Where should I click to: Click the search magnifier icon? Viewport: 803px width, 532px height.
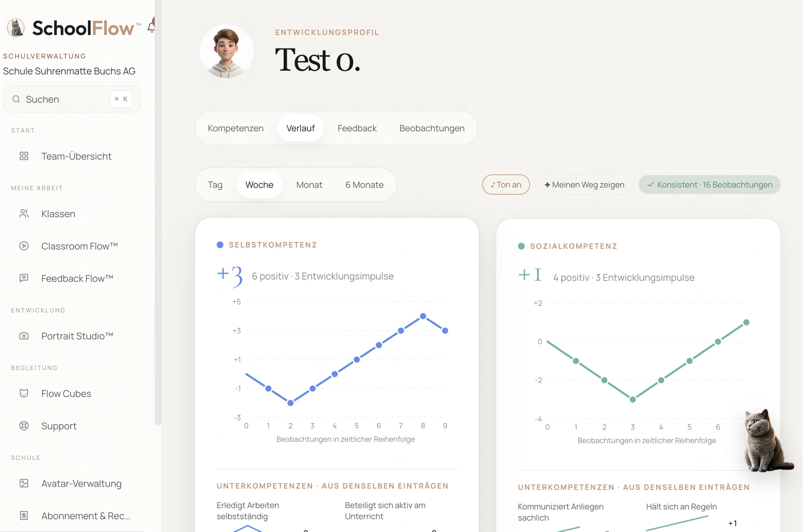[x=16, y=99]
